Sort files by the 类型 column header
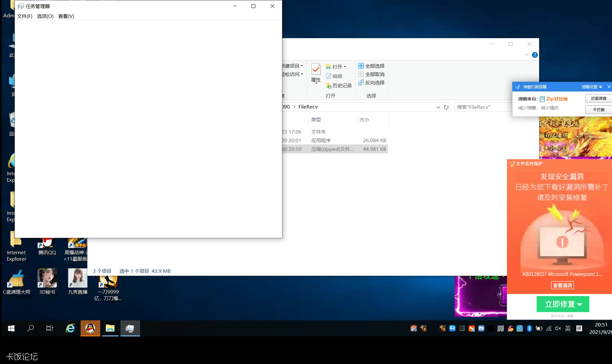Screen dimensions: 612x364 333,119
